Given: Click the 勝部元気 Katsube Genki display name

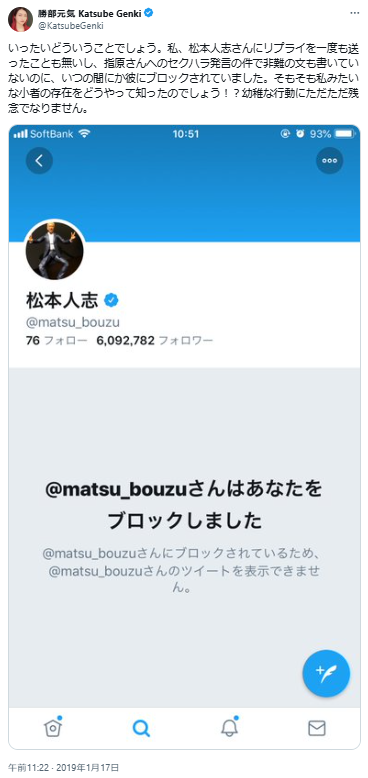Looking at the screenshot, I should click(90, 13).
